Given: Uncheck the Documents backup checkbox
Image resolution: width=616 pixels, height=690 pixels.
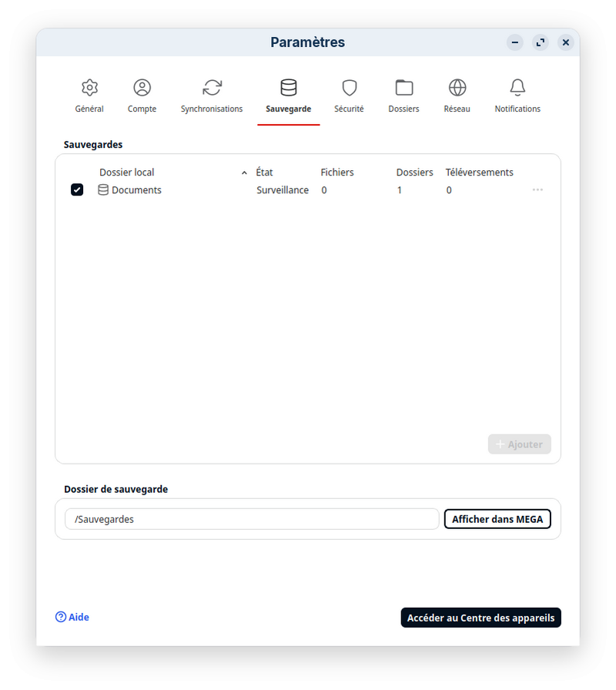Looking at the screenshot, I should point(77,190).
